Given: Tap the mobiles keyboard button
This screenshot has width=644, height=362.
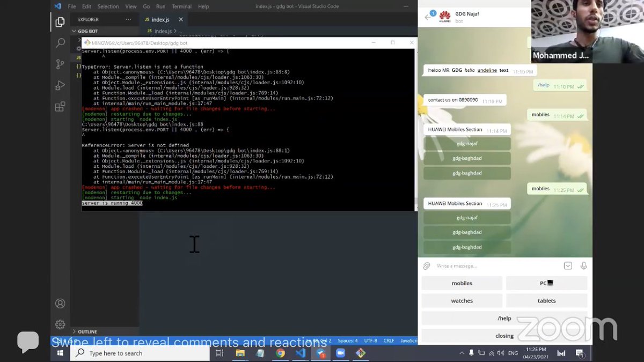Looking at the screenshot, I should click(462, 283).
